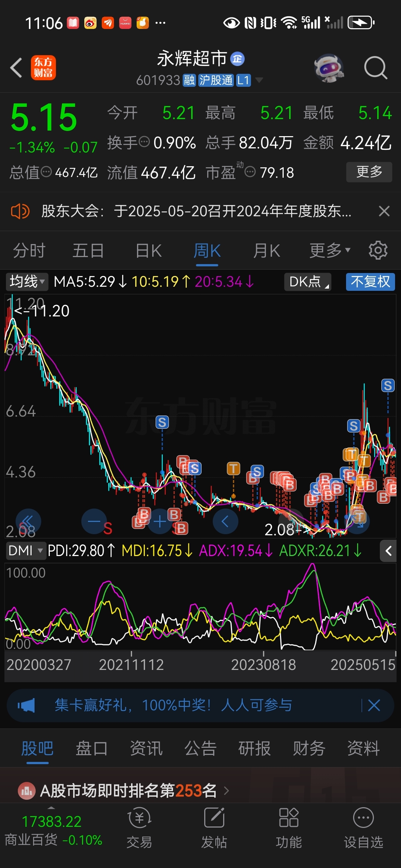Tap the blue 正 verified badge
Screen dimensions: 401x868
(x=238, y=59)
